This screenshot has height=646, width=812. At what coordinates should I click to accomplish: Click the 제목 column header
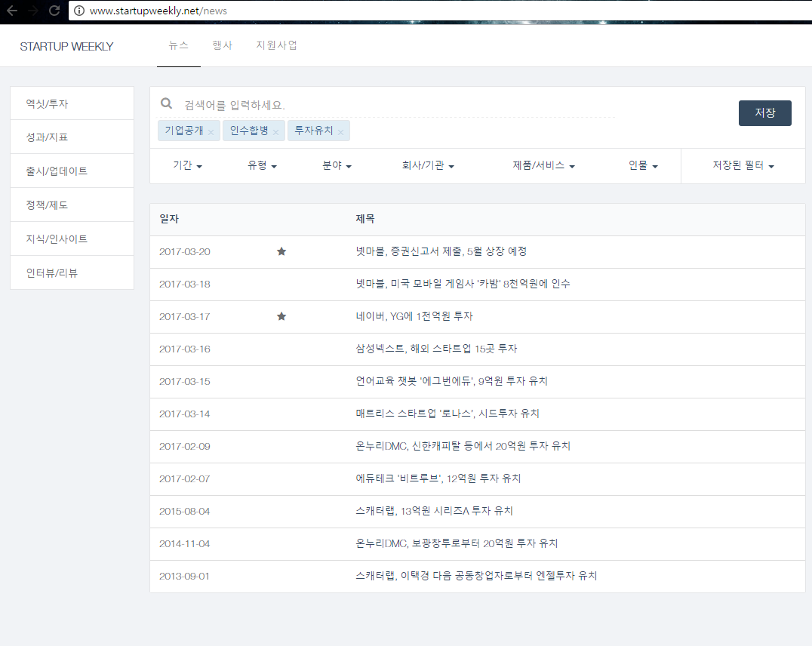(365, 219)
